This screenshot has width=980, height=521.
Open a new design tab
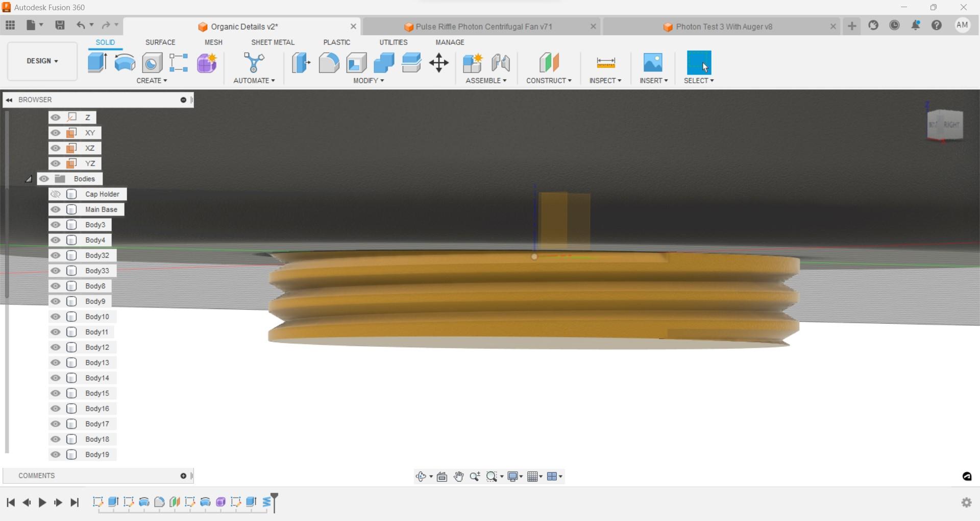pyautogui.click(x=852, y=26)
